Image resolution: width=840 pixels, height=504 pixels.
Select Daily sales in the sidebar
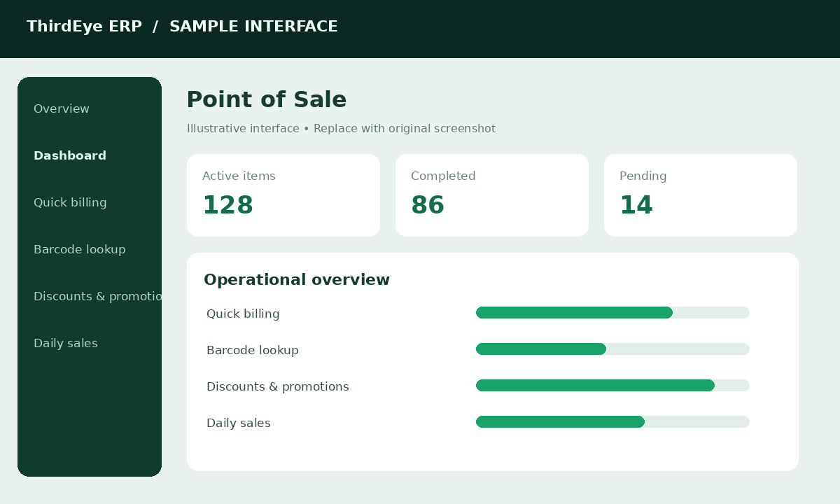click(66, 344)
